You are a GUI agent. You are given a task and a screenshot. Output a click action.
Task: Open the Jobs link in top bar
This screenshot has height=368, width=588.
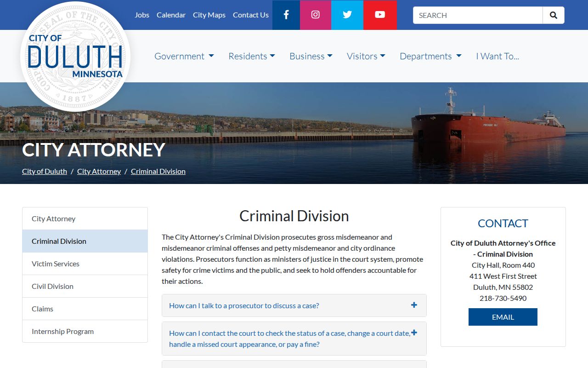(142, 15)
